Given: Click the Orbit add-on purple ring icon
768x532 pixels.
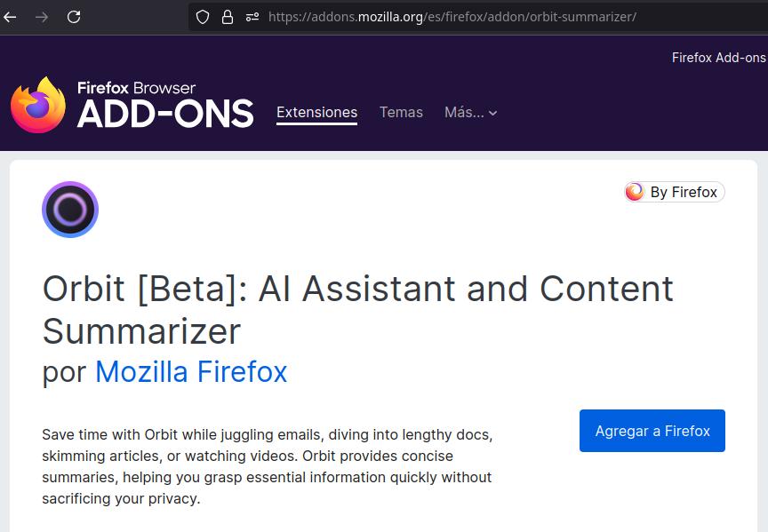Looking at the screenshot, I should [x=70, y=210].
